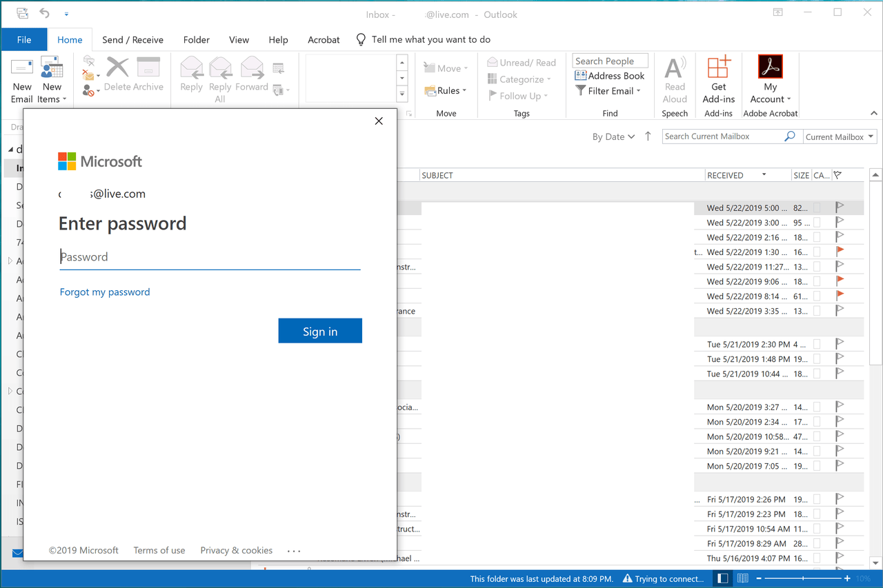Click the Junk blocked-person icon
Screen dimensions: 883x588
tap(88, 90)
